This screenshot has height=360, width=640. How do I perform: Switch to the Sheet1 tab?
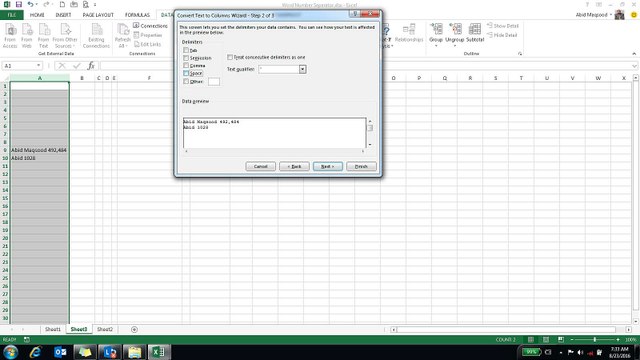coord(53,329)
